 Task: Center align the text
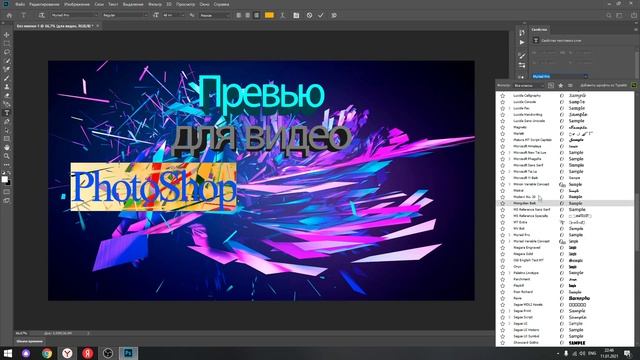(x=247, y=15)
